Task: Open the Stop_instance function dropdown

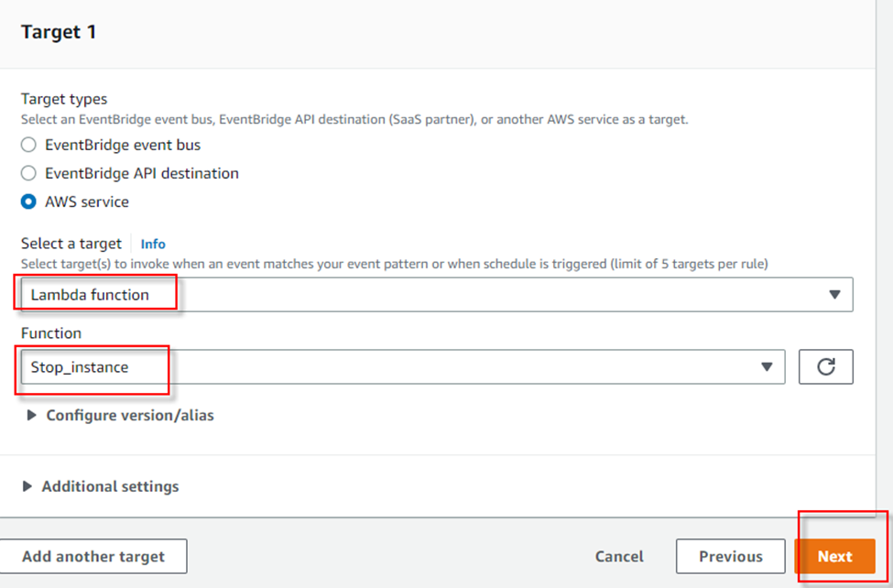Action: click(x=403, y=367)
